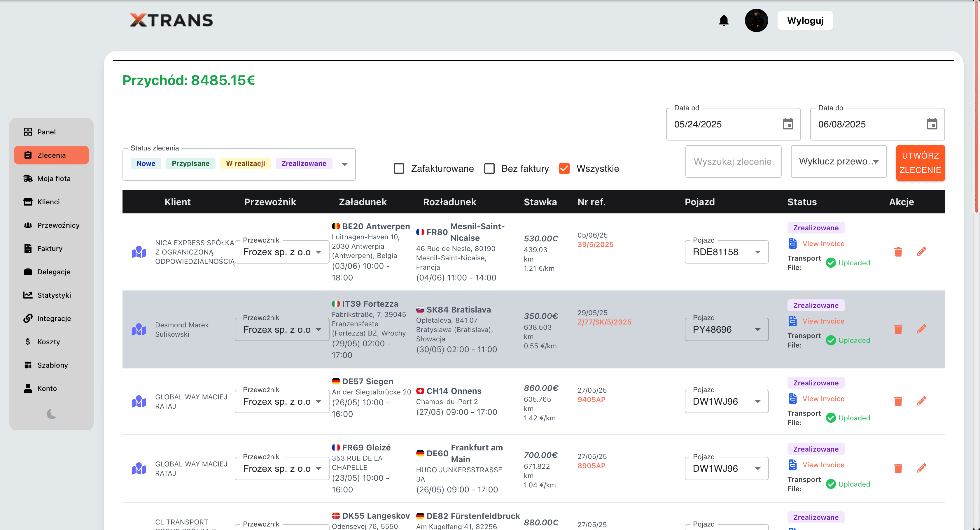Delete the order 9405AP

(898, 401)
